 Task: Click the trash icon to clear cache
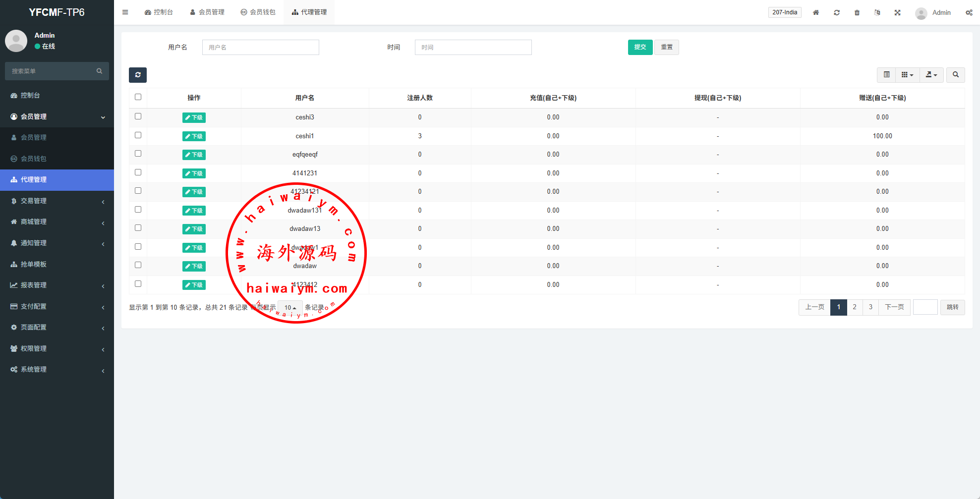coord(857,12)
